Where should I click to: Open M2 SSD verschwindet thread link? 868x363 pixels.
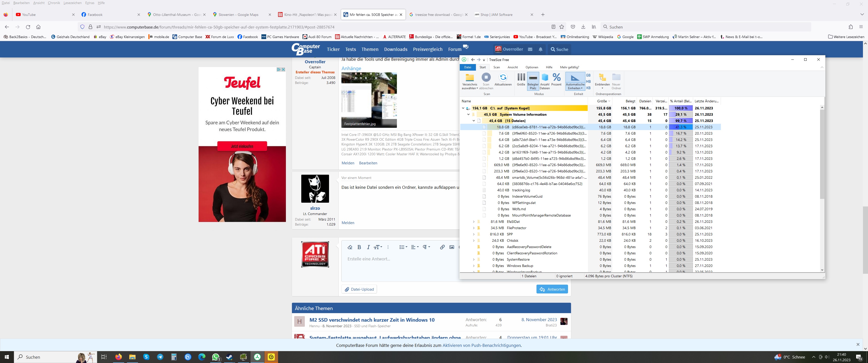pos(372,320)
